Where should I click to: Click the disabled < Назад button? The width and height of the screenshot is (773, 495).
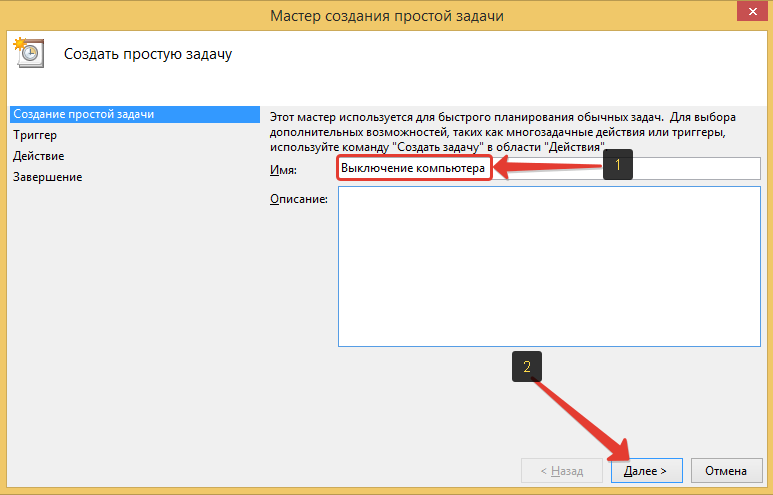click(562, 471)
